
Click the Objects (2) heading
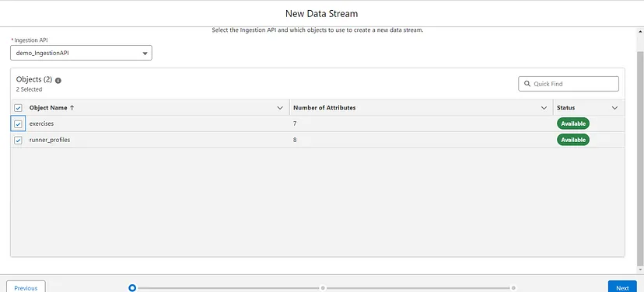point(34,79)
